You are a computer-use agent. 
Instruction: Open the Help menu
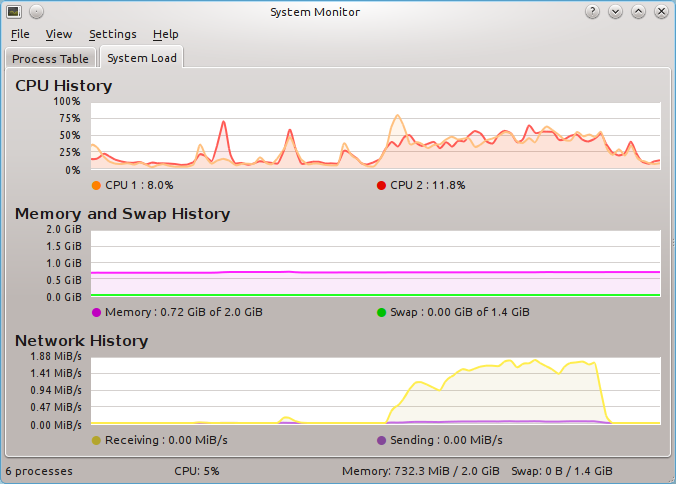coord(165,34)
